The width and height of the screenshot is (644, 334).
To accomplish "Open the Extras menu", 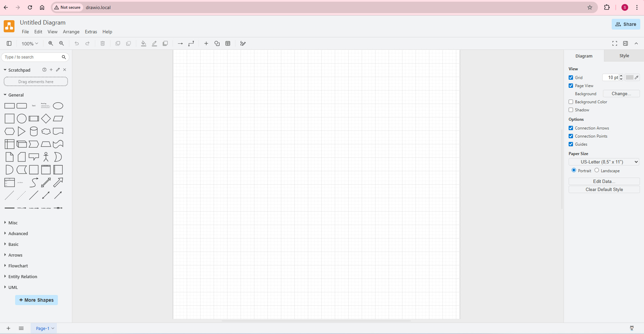I will [x=91, y=32].
